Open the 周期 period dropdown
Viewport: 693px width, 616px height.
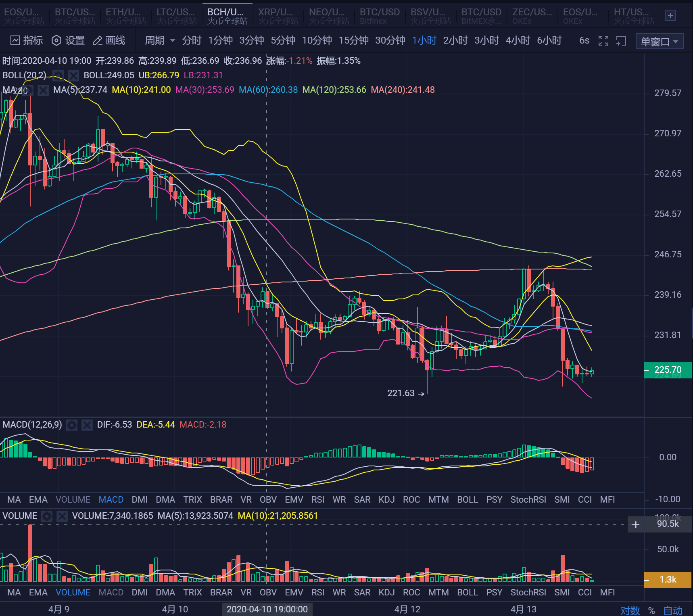pos(159,40)
